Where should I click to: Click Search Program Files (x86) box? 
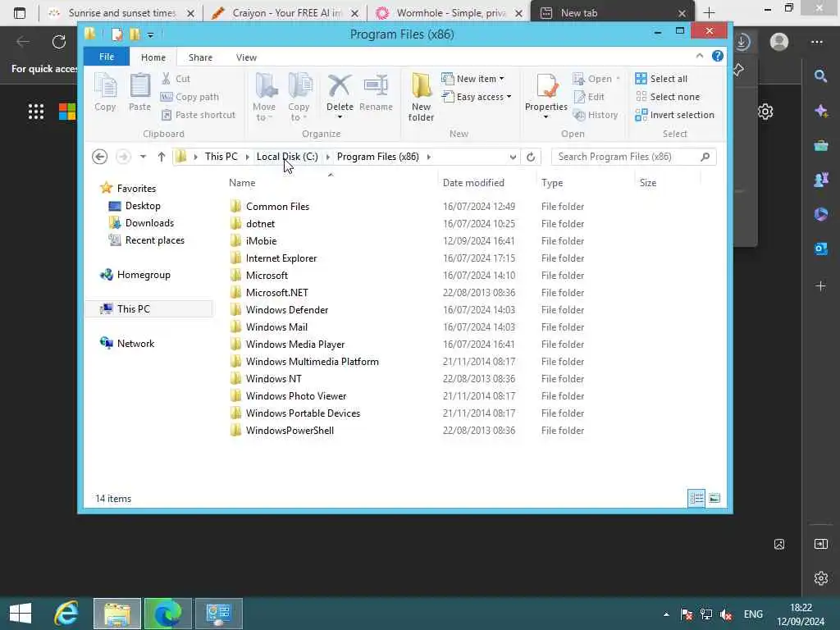click(x=634, y=157)
